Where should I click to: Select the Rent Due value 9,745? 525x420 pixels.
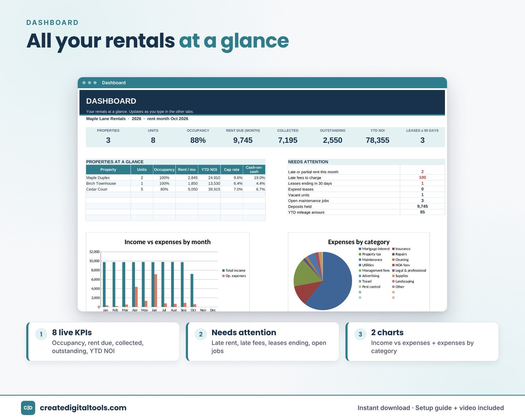(243, 140)
